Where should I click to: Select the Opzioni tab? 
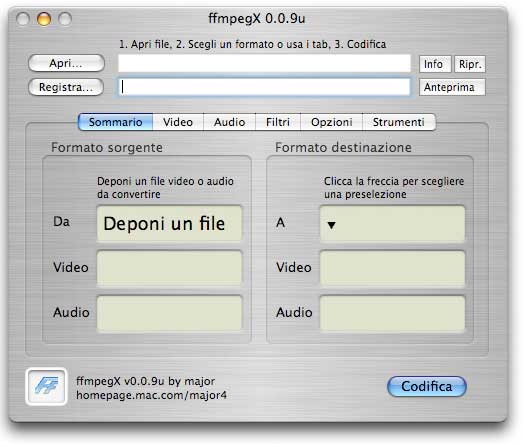pyautogui.click(x=332, y=122)
